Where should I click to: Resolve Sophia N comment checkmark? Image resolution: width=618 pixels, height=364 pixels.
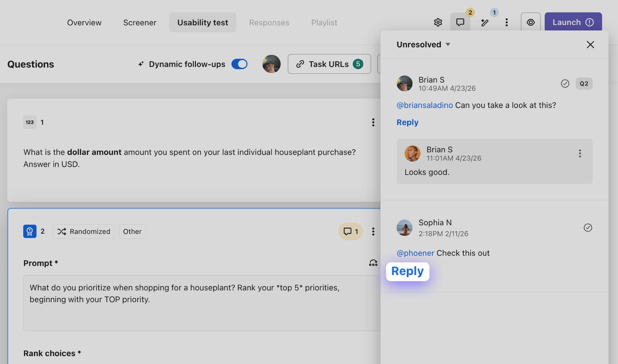click(x=588, y=228)
